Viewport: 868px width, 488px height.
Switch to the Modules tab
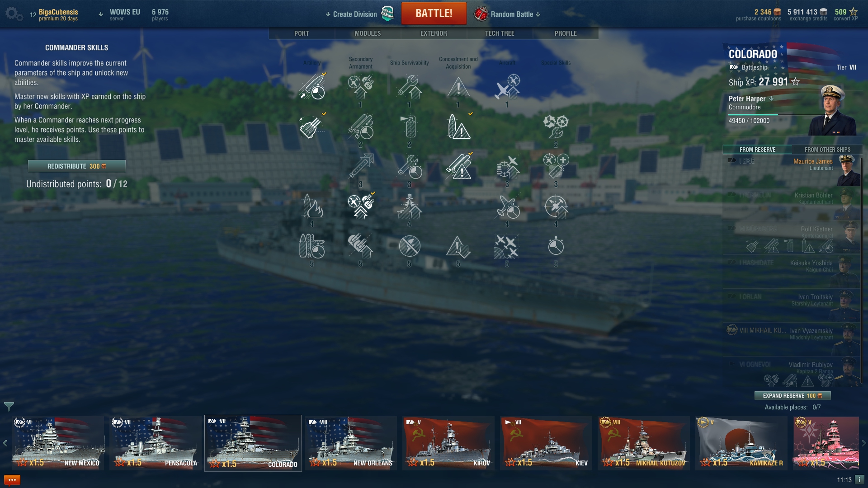(x=368, y=33)
